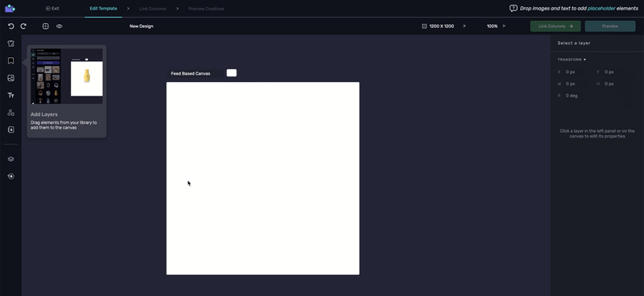Click the green Link Columns button
This screenshot has height=296, width=644.
[555, 27]
